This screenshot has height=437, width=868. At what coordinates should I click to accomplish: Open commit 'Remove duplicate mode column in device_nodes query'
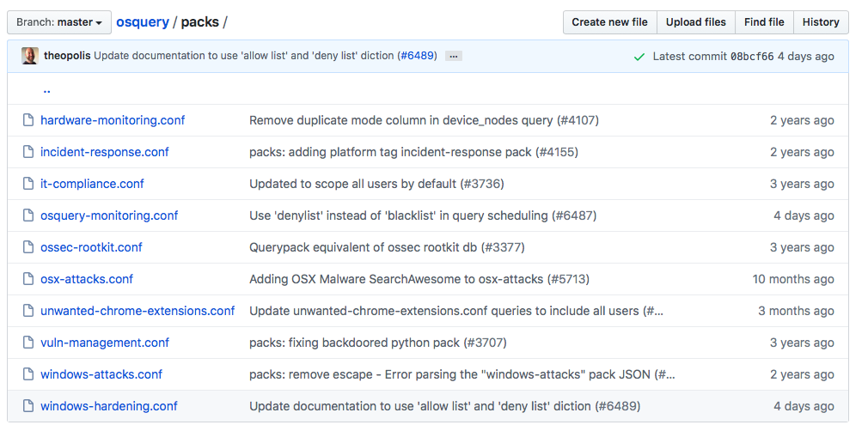click(424, 120)
